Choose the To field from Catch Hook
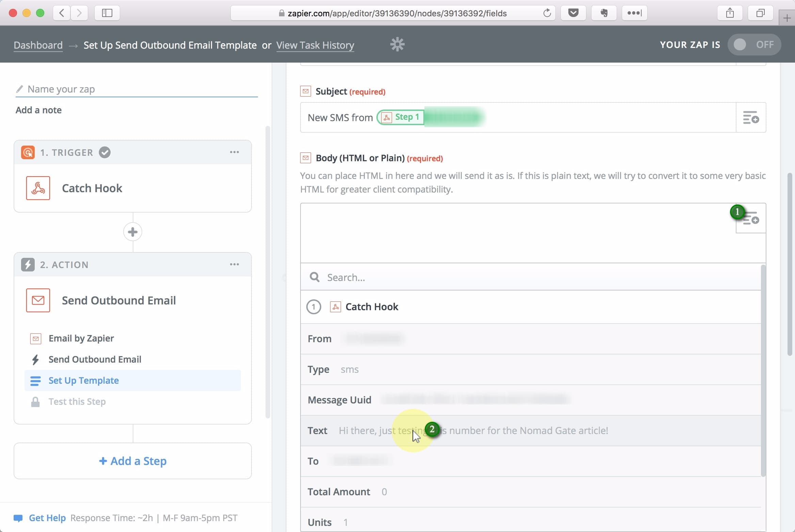This screenshot has height=532, width=795. coord(531,461)
